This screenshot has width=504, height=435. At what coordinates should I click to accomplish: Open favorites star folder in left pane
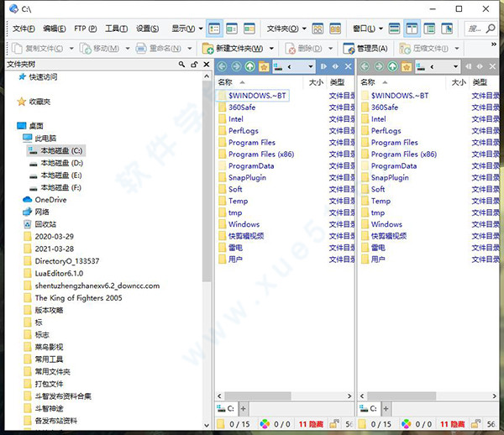click(264, 66)
